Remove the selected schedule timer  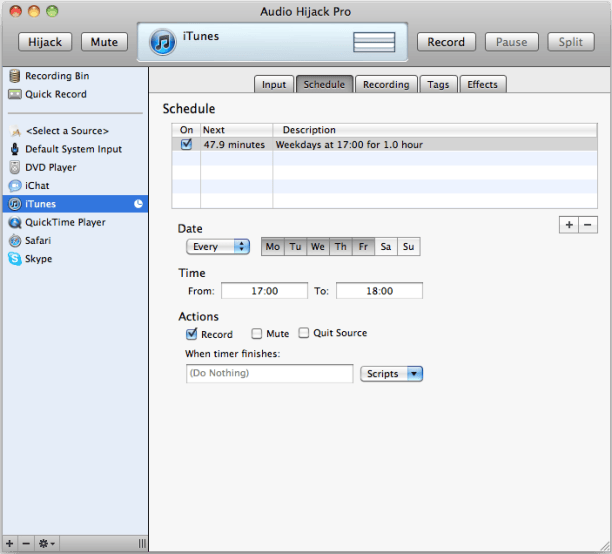pos(588,224)
